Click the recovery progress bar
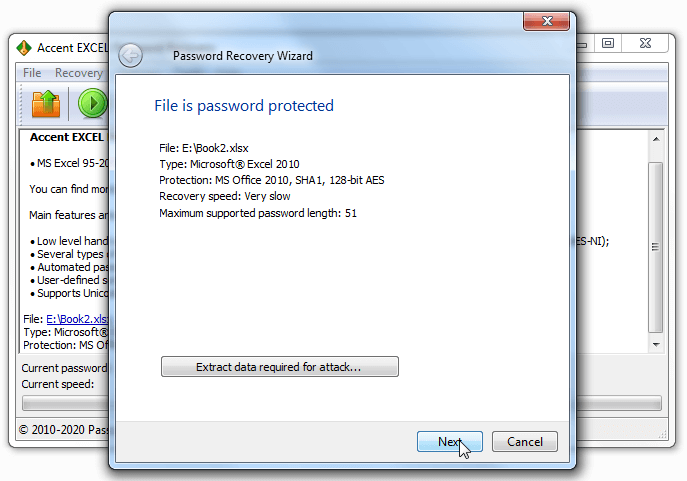This screenshot has height=481, width=687. tap(66, 403)
